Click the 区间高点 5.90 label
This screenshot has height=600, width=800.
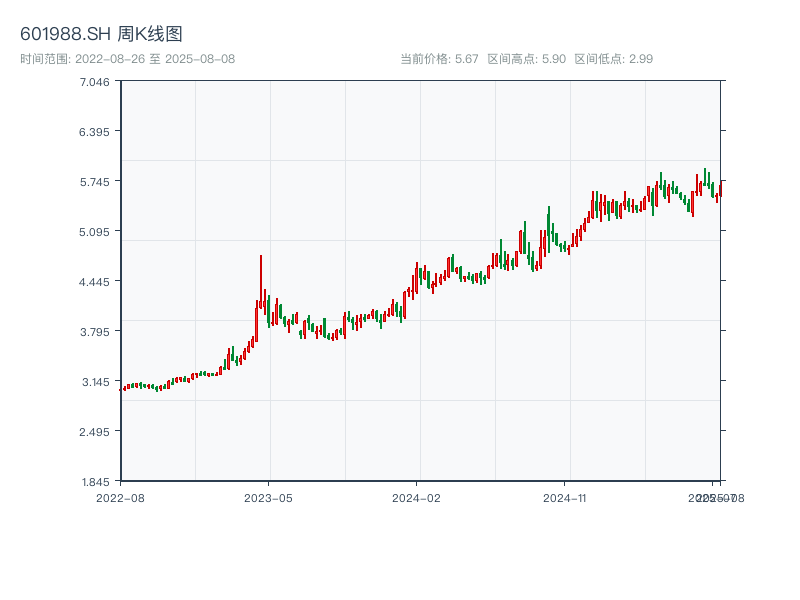pyautogui.click(x=526, y=59)
